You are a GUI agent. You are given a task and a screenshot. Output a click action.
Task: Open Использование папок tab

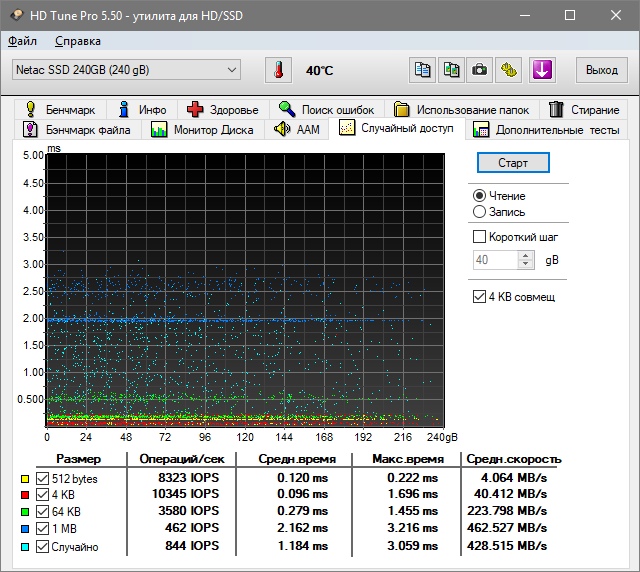(461, 109)
